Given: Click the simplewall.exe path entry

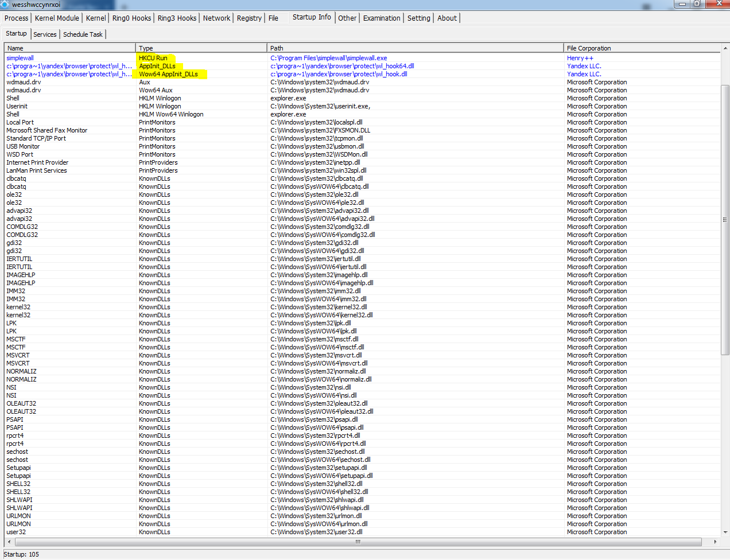Looking at the screenshot, I should 329,58.
